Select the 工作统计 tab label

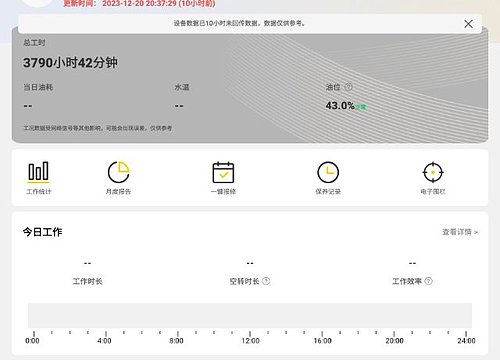[x=39, y=192]
